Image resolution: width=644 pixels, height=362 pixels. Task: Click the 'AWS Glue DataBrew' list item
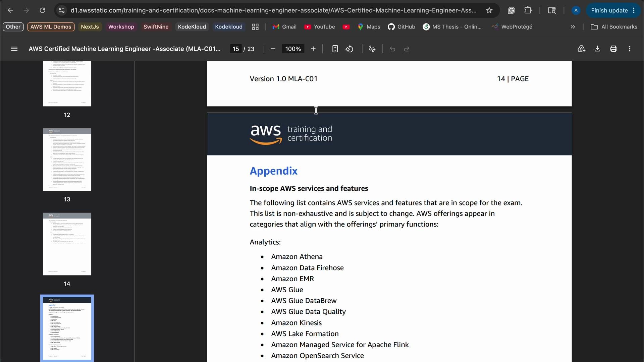pos(304,301)
